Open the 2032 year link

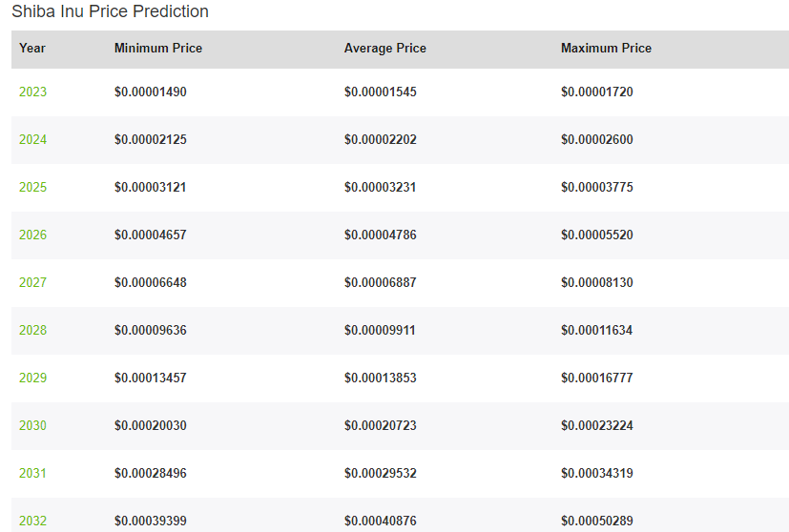[x=32, y=521]
